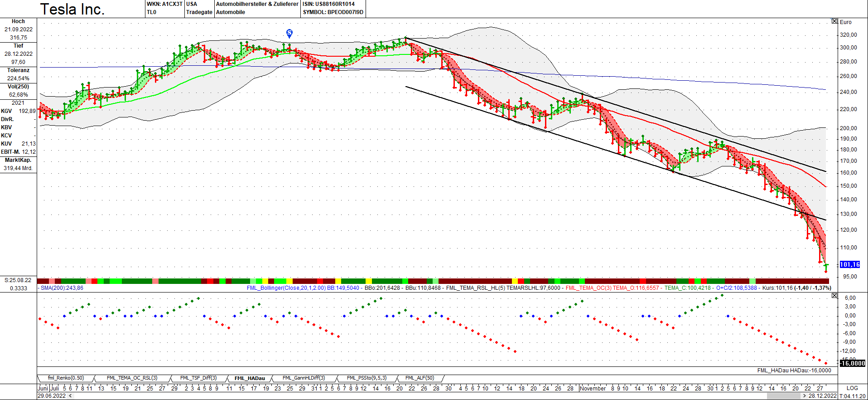Click the FML_HADau HADau:-16,0000 readout

pos(794,371)
